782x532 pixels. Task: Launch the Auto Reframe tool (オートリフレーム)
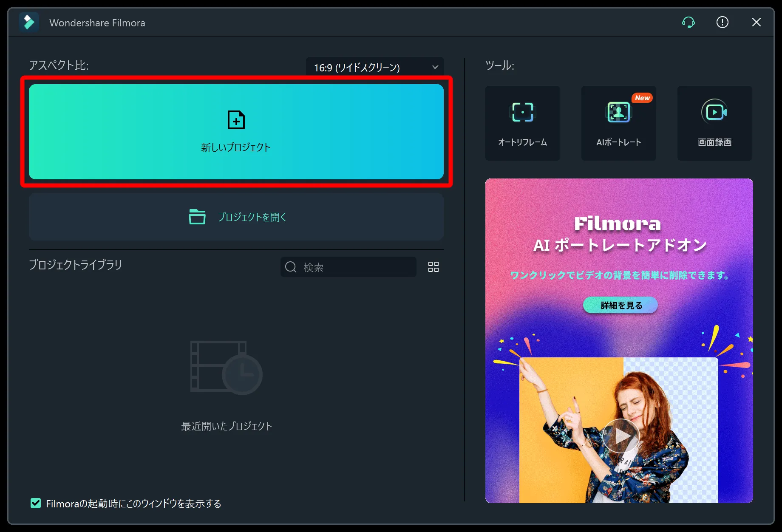coord(523,123)
